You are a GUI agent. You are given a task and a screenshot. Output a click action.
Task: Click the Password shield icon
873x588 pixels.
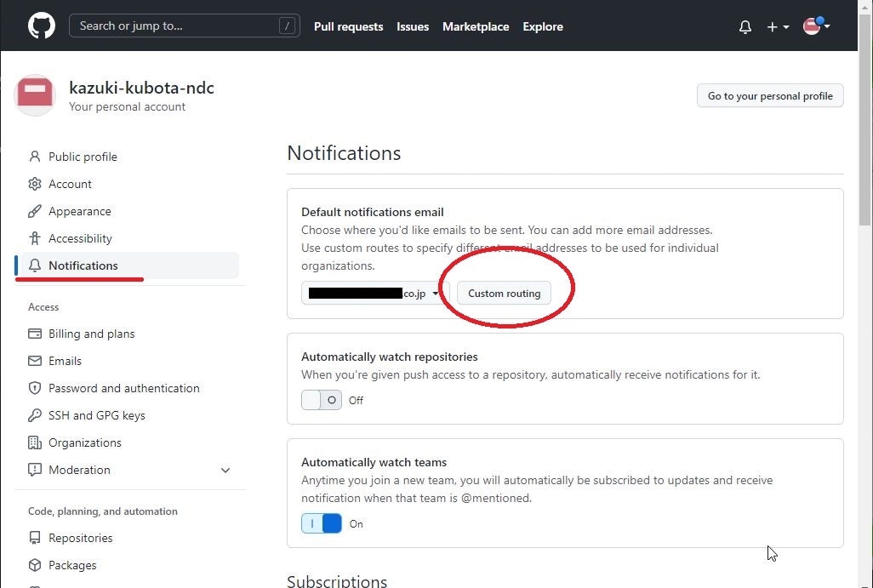point(35,388)
